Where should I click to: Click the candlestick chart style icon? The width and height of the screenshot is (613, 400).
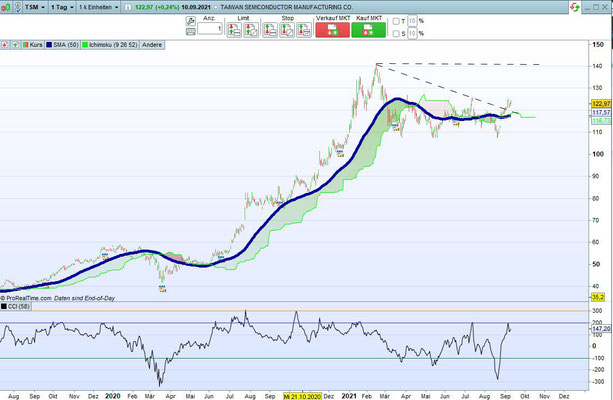point(6,7)
